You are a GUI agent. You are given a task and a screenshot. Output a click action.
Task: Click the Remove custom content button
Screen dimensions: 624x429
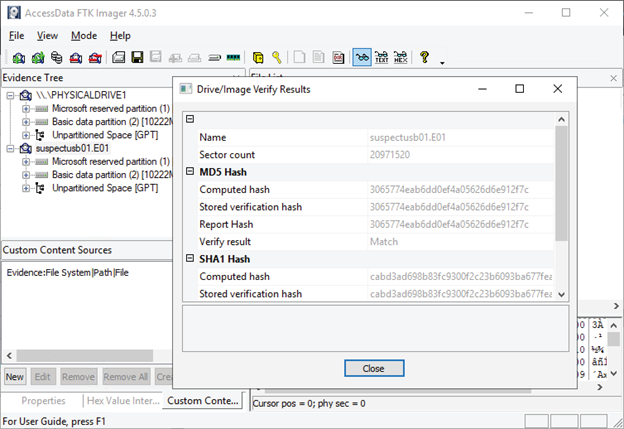[78, 376]
